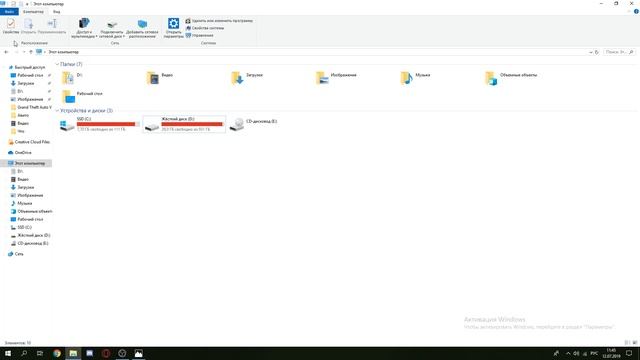Click the Back navigation arrow
This screenshot has height=360, width=640.
click(6, 52)
